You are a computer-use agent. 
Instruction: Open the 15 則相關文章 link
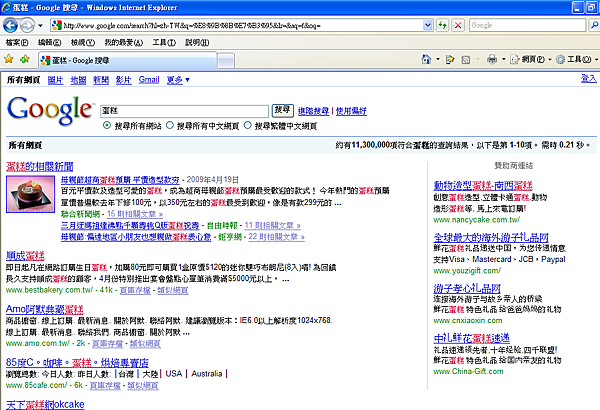[x=135, y=214]
